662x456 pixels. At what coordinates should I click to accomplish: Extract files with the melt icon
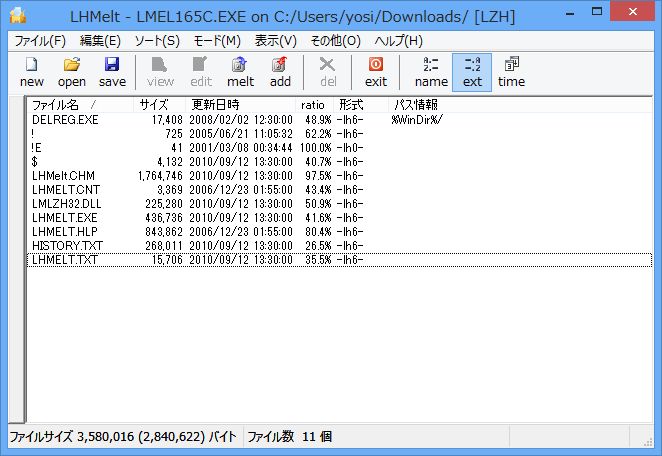240,72
